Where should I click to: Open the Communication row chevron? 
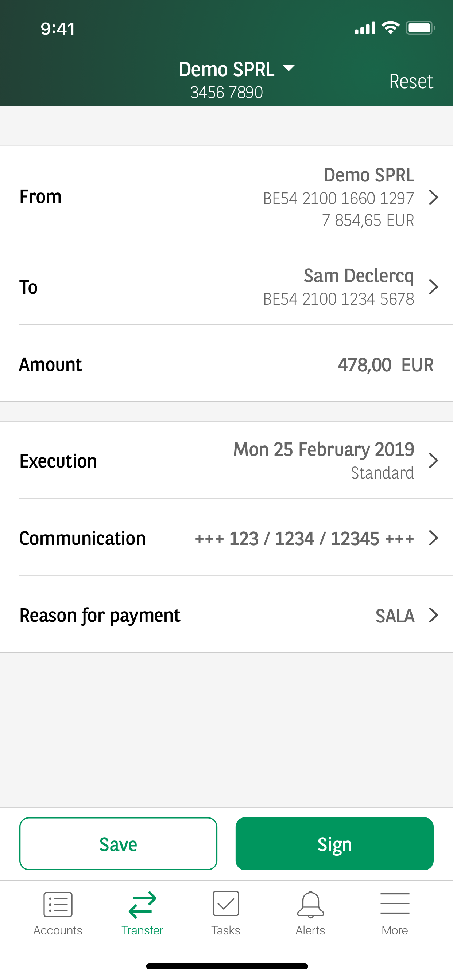(433, 538)
